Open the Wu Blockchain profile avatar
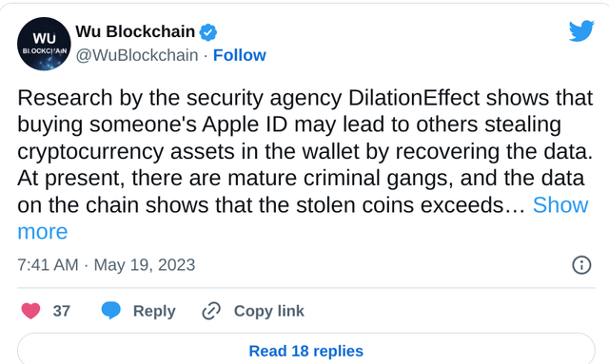This screenshot has width=609, height=364. pyautogui.click(x=44, y=44)
